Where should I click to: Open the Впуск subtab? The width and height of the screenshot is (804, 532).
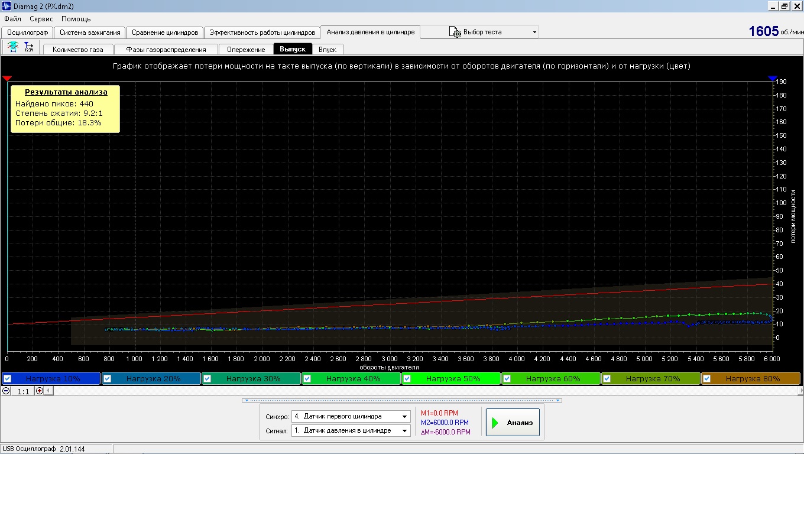pyautogui.click(x=328, y=50)
